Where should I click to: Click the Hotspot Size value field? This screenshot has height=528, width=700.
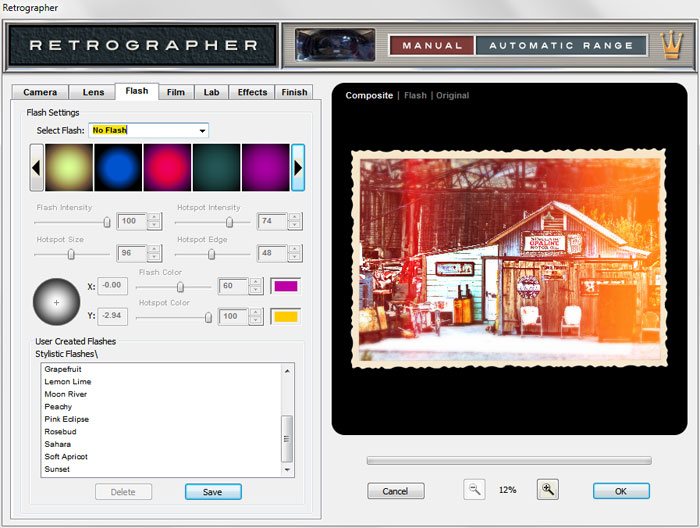pyautogui.click(x=132, y=253)
